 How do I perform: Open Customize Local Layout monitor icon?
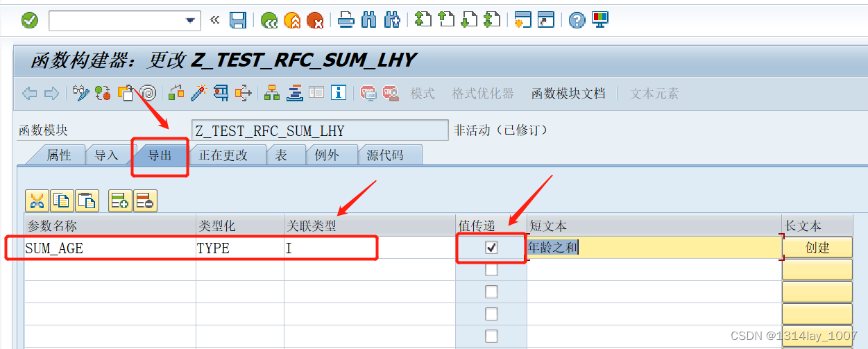pos(600,20)
